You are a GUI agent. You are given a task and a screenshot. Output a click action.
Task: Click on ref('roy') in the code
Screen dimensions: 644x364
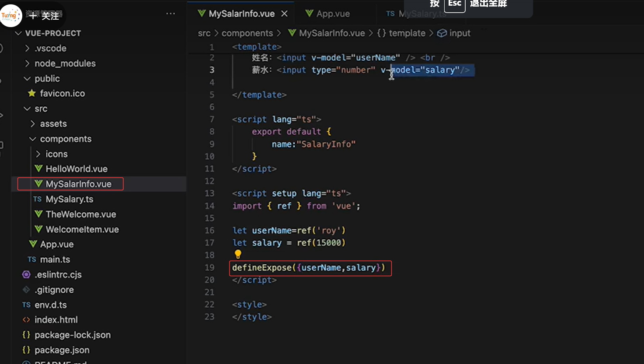click(321, 230)
